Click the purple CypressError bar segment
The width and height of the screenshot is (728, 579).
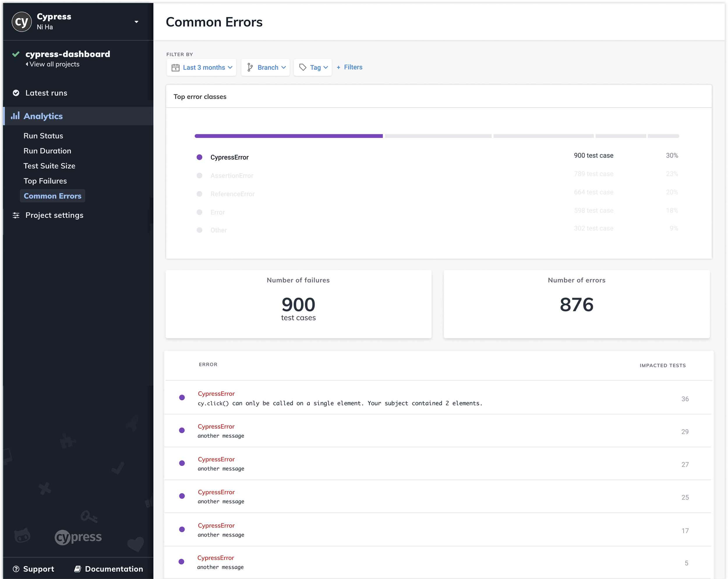coord(288,136)
